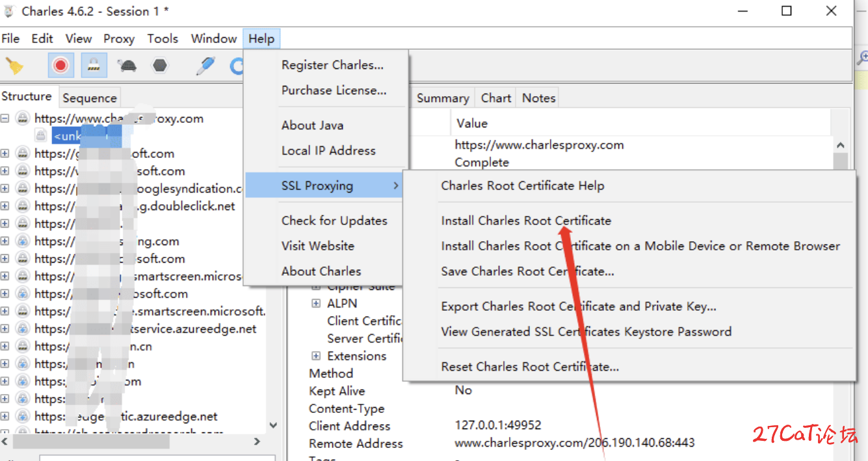This screenshot has height=461, width=868.
Task: Open the Edit menu
Action: [42, 39]
